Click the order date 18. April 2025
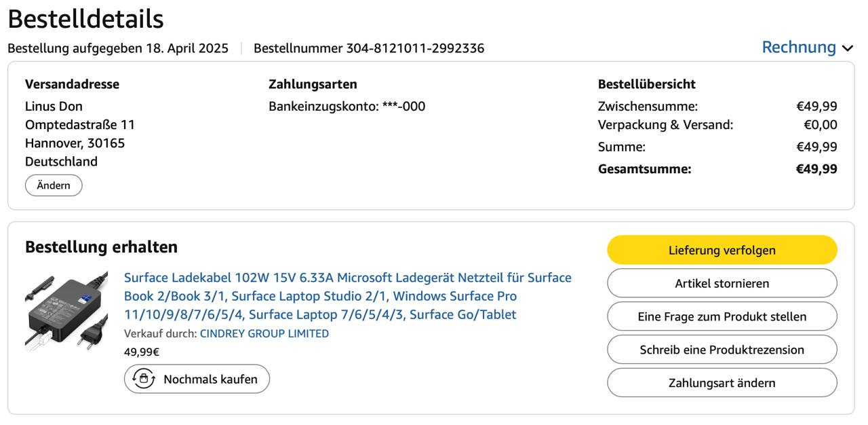This screenshot has height=425, width=868. click(x=186, y=48)
